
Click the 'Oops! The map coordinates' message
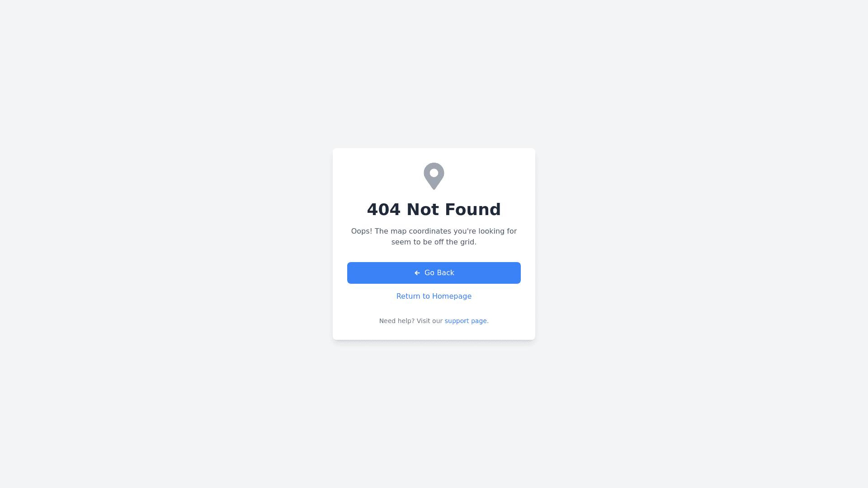coord(434,236)
